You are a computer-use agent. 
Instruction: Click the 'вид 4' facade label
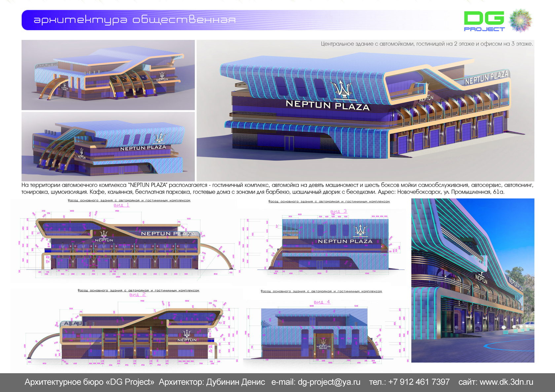point(322,302)
